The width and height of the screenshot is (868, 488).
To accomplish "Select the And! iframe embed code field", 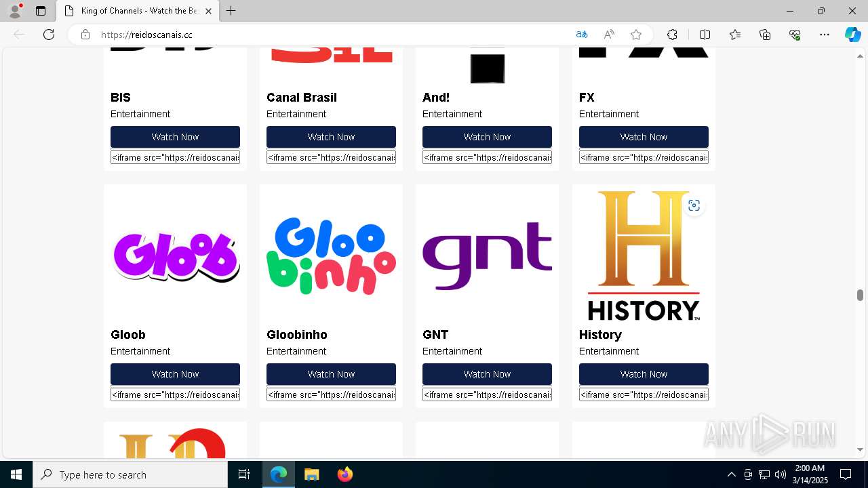I will pos(487,157).
